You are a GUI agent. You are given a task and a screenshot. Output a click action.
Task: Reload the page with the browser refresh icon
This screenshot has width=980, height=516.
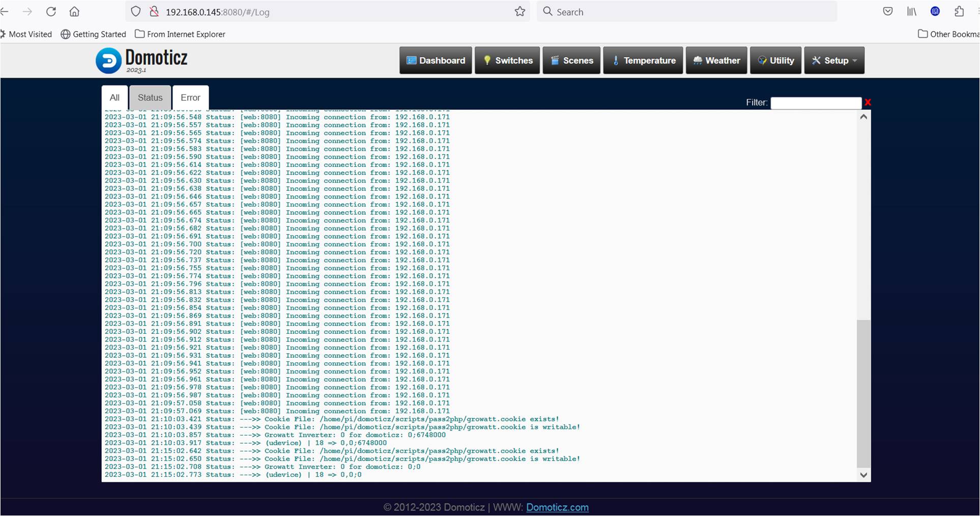[51, 11]
